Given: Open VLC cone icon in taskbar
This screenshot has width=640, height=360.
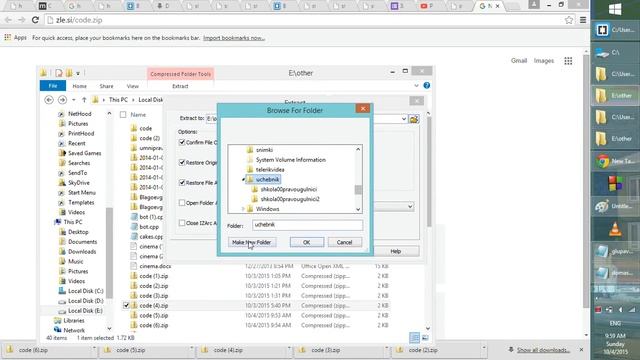Looking at the screenshot, I should (x=615, y=229).
